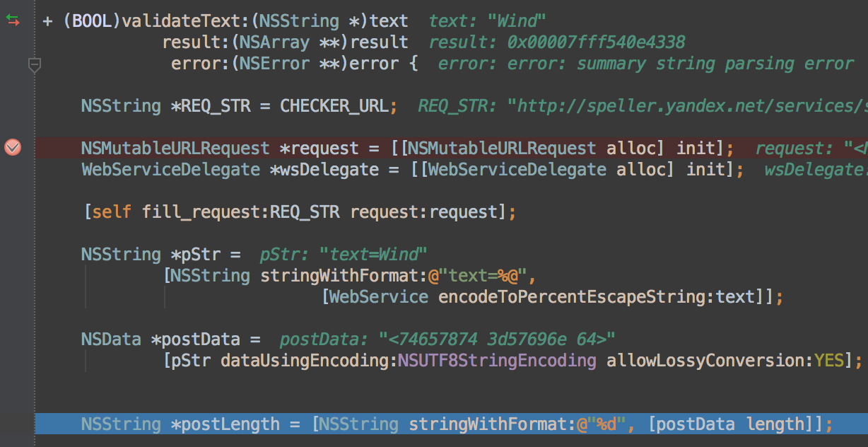Select the highlighted postLength execution line
Screen dimensions: 868x447
point(451,424)
